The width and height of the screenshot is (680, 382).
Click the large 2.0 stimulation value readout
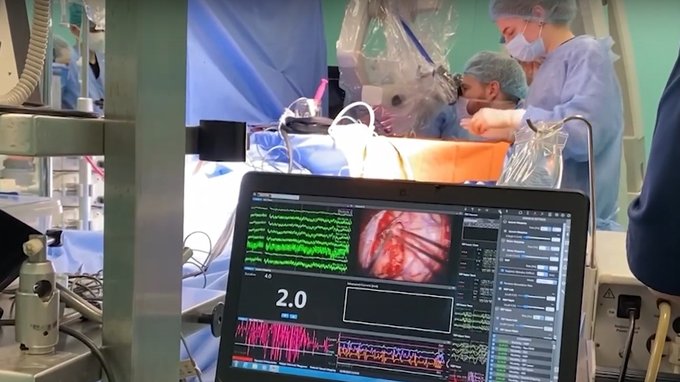291,298
